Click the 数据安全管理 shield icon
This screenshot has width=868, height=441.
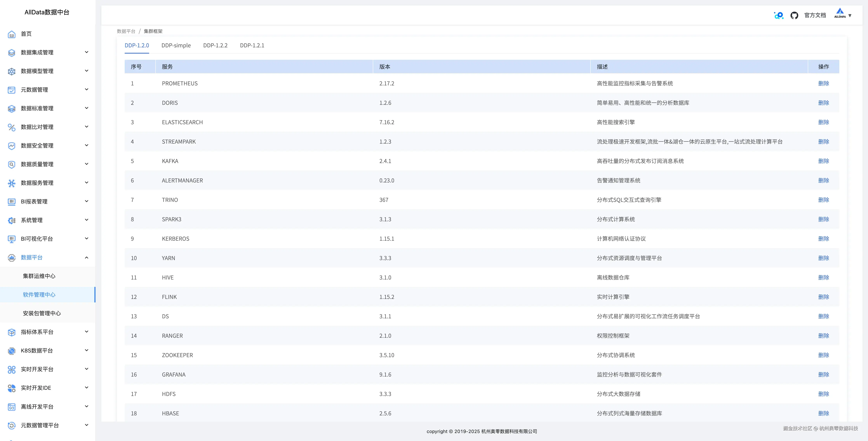tap(11, 146)
